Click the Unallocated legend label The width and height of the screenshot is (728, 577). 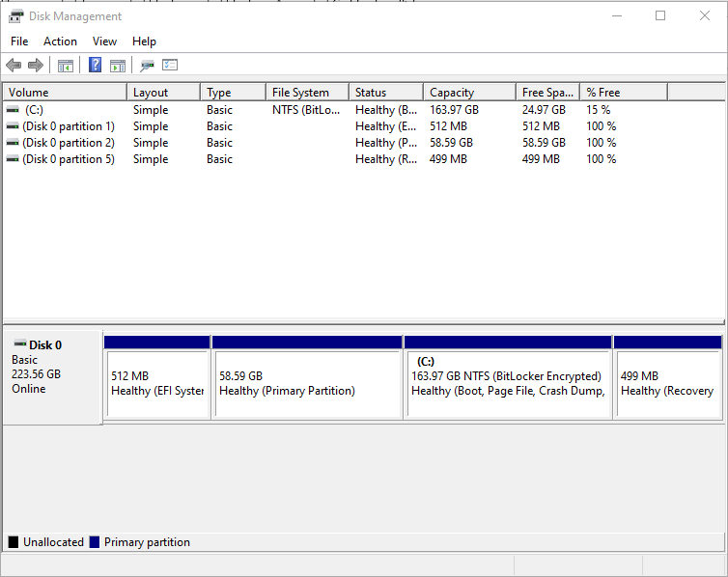(x=53, y=542)
